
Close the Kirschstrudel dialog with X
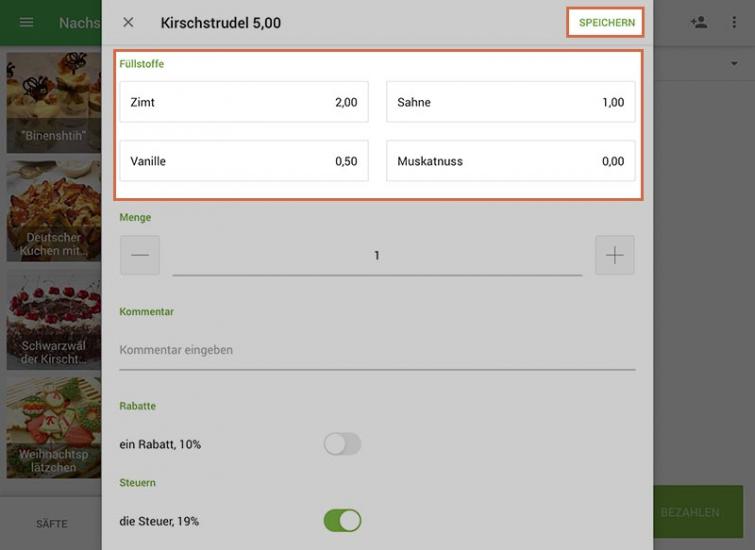[x=128, y=22]
